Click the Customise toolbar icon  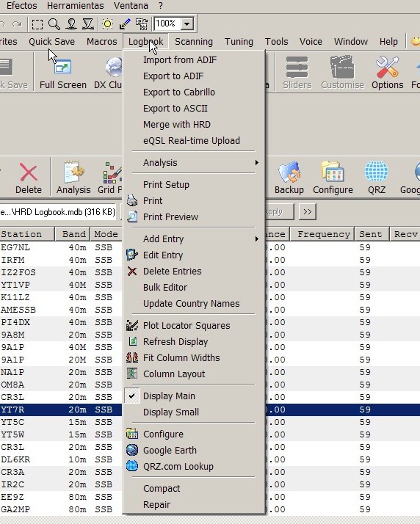(342, 67)
